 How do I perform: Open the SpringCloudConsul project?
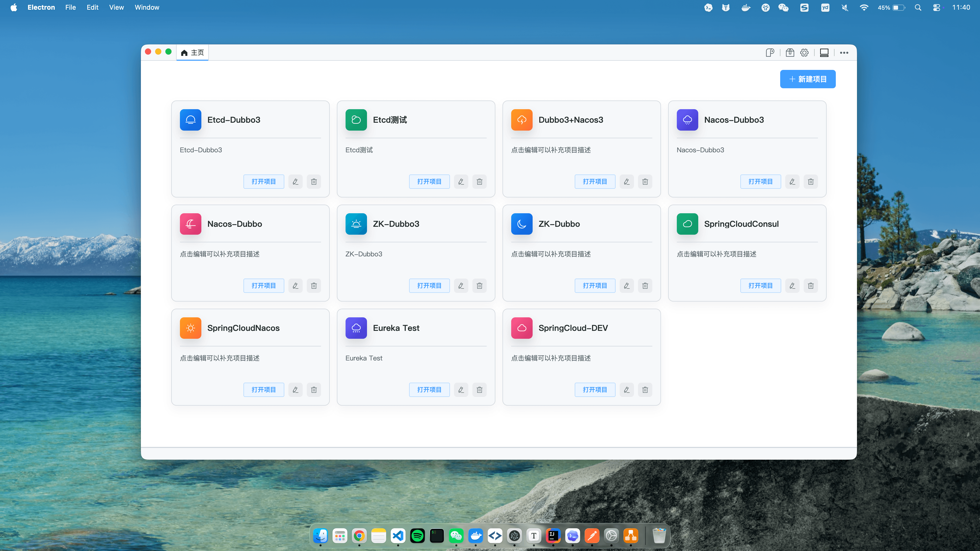click(x=761, y=286)
